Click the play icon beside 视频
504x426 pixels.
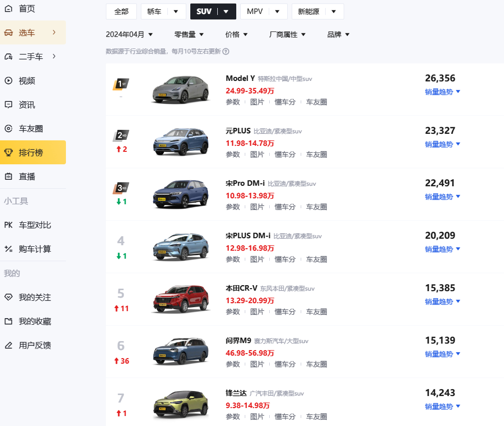coord(8,80)
